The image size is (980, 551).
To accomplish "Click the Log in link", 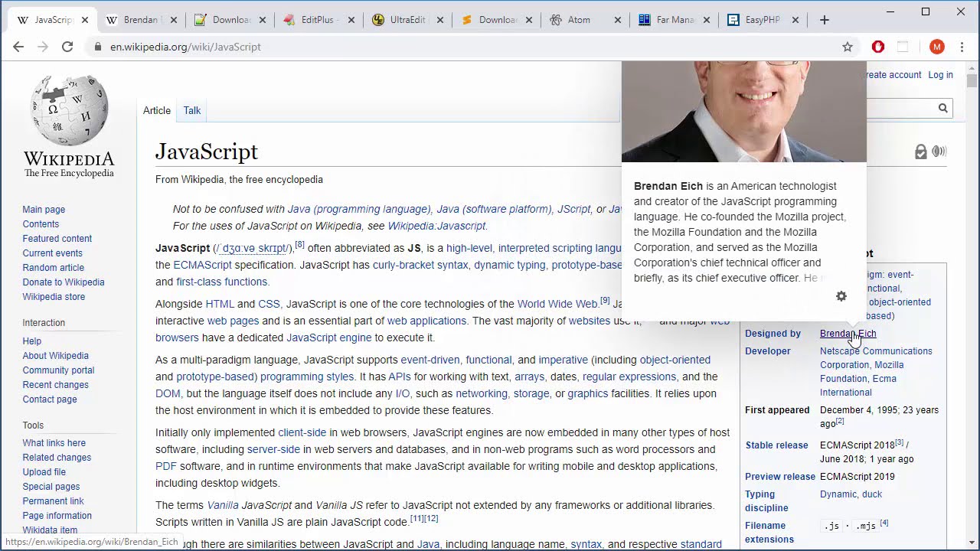I will point(940,75).
